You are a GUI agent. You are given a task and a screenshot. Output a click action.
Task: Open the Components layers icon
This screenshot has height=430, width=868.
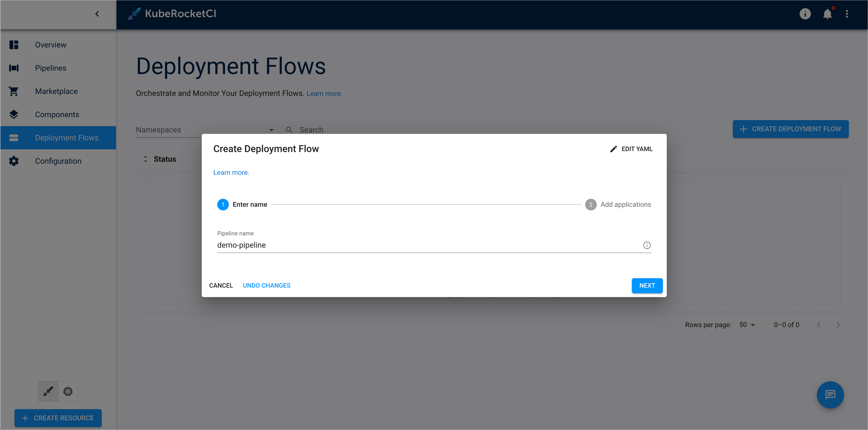(14, 114)
